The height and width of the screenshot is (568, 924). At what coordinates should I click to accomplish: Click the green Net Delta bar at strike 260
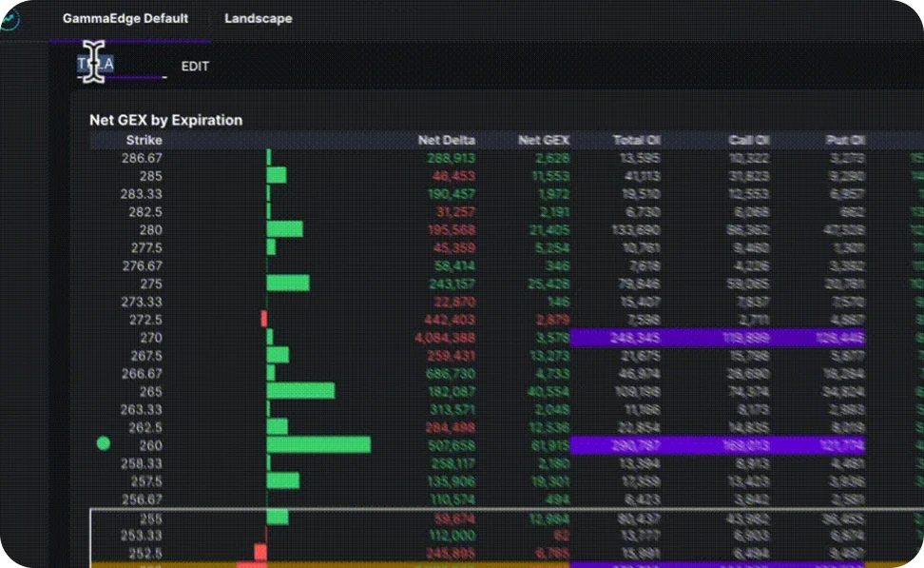click(x=318, y=443)
